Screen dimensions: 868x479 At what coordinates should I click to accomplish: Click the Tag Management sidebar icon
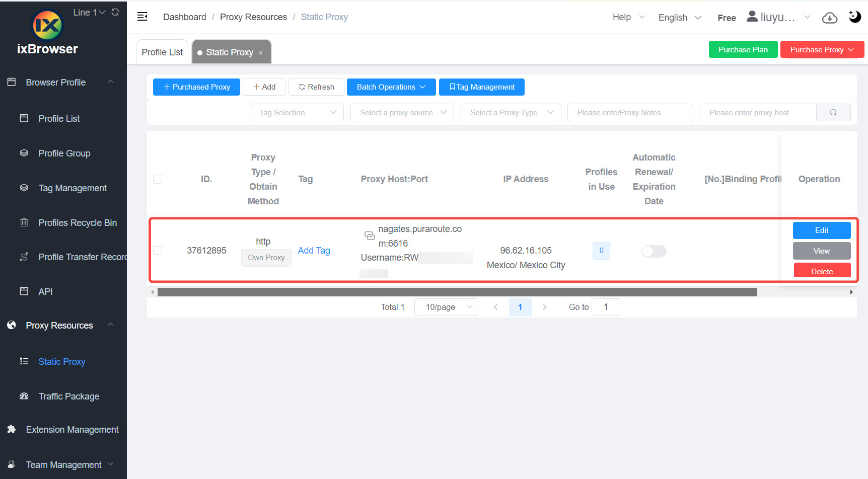(x=24, y=188)
